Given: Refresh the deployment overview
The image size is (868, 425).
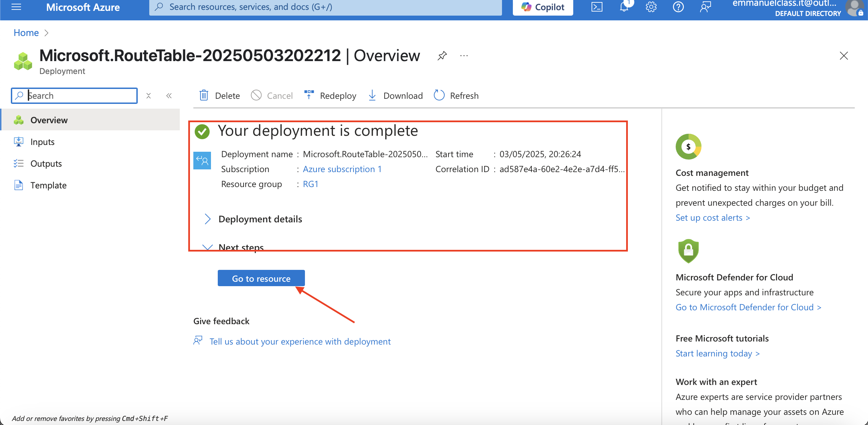Looking at the screenshot, I should click(456, 96).
